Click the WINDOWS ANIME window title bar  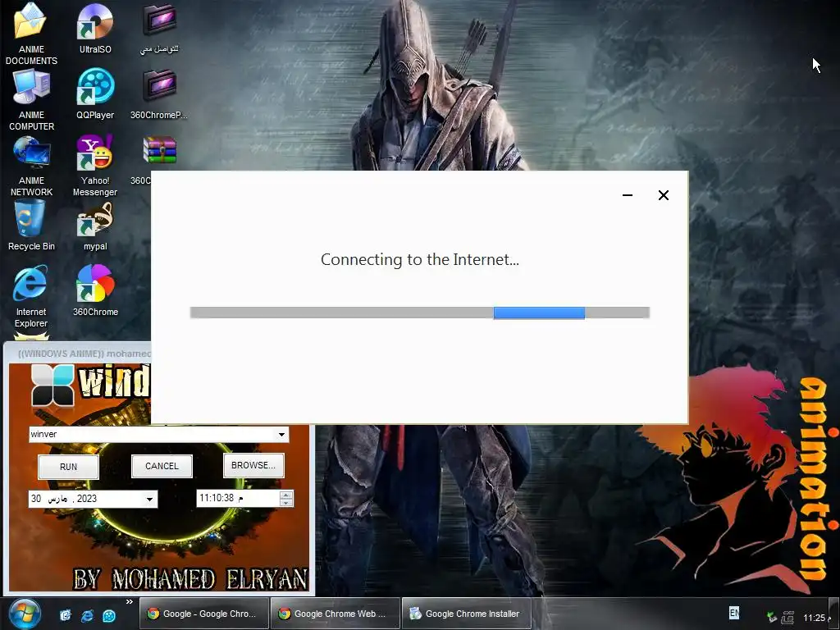click(78, 354)
